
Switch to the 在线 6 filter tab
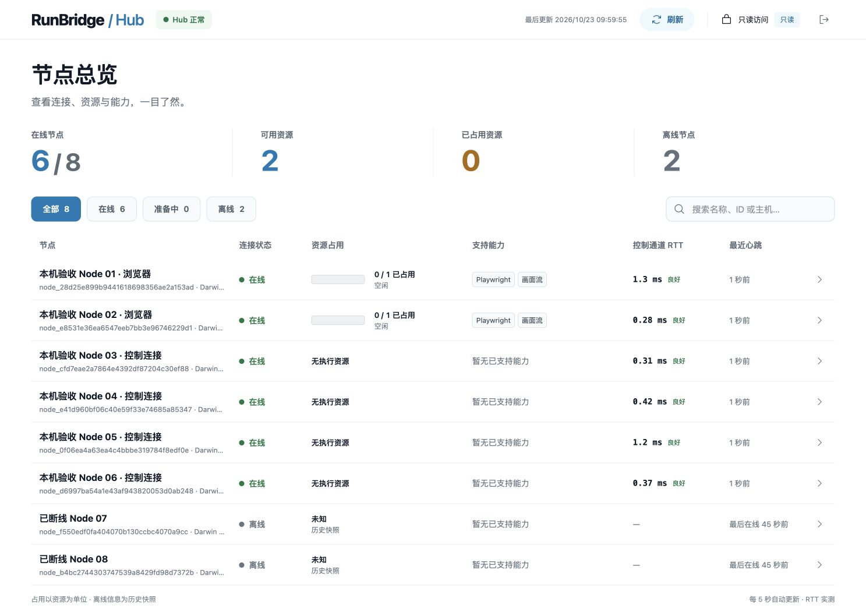tap(112, 209)
